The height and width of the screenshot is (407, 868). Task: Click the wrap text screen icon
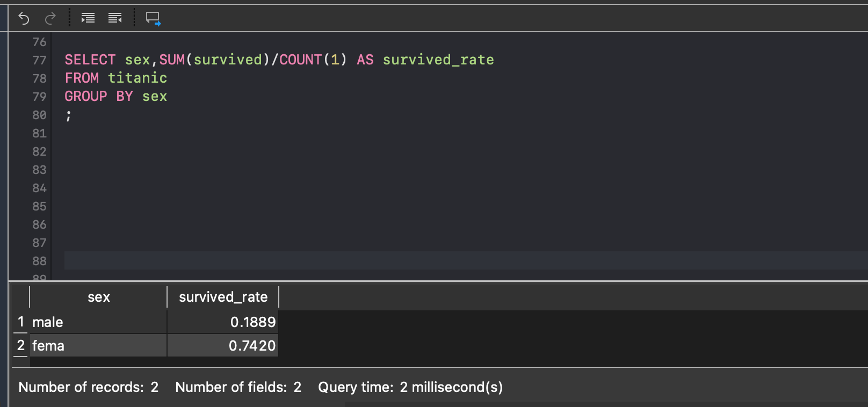[x=153, y=19]
